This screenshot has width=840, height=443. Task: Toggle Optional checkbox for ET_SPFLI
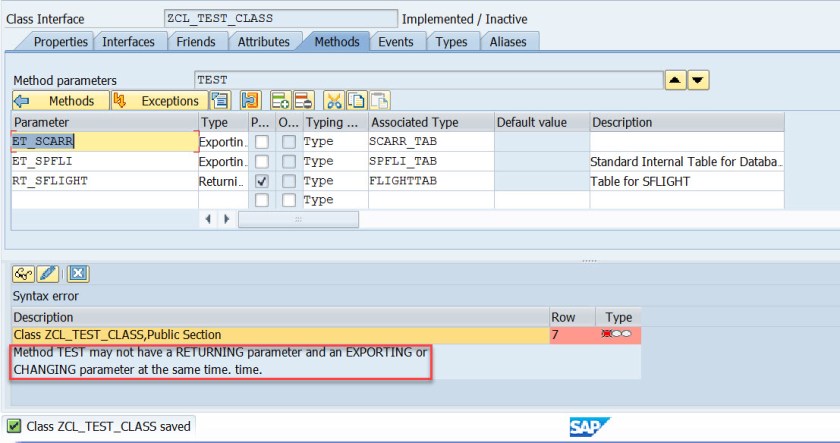[x=289, y=161]
